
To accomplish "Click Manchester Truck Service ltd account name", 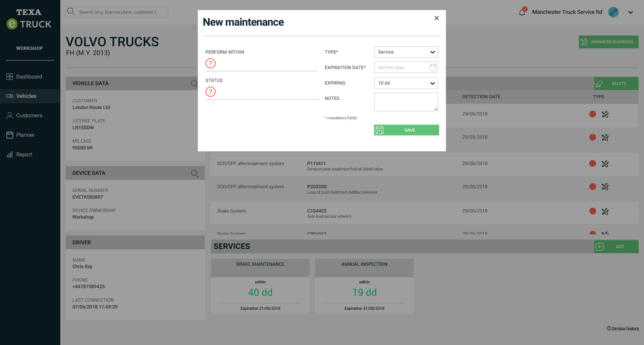I will (567, 12).
